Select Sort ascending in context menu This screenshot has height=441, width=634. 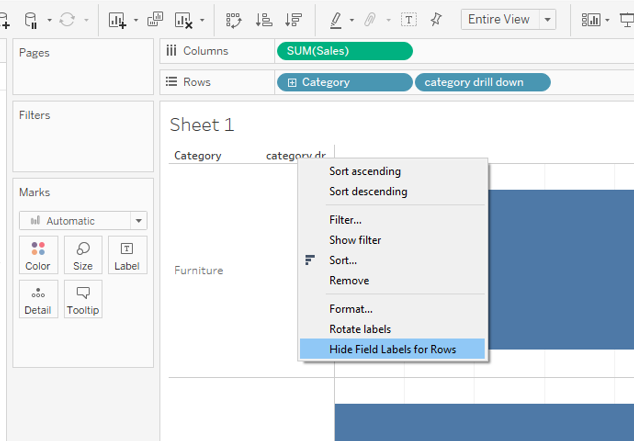pos(392,171)
